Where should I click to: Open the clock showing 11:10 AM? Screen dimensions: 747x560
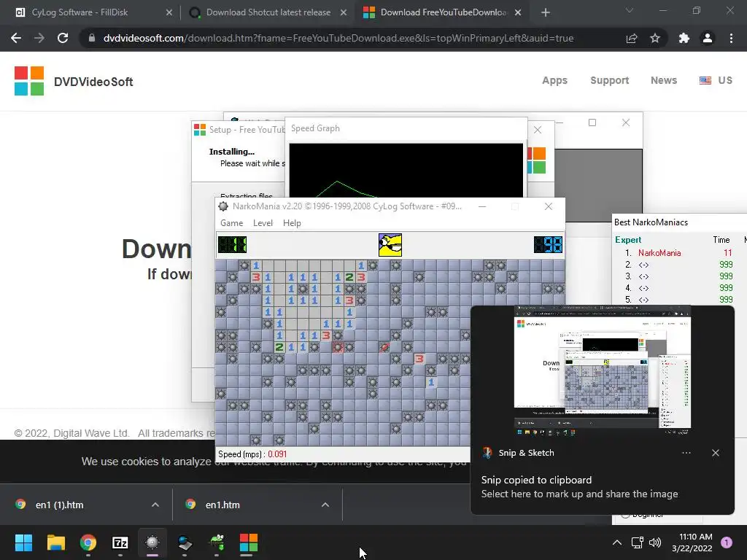(x=692, y=542)
